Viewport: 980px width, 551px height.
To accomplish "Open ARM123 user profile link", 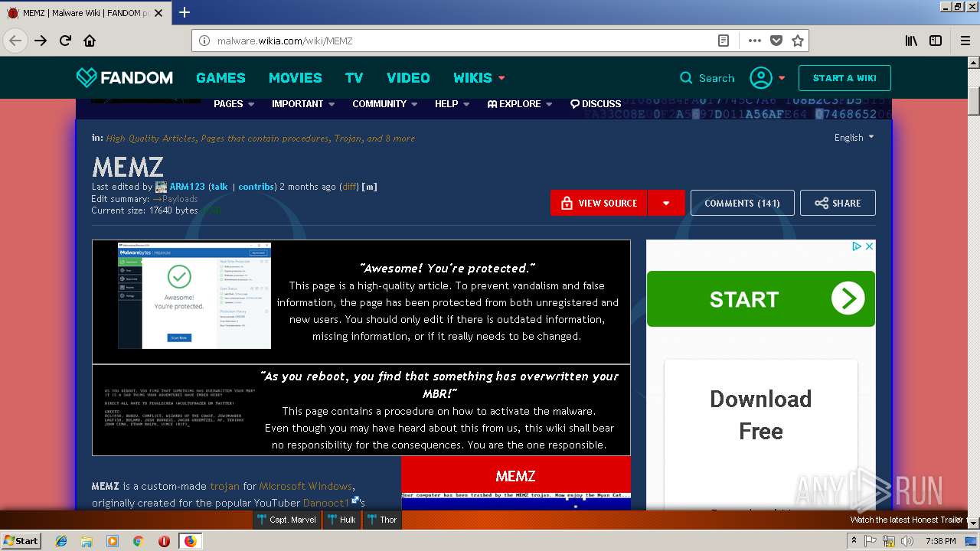I will tap(187, 187).
